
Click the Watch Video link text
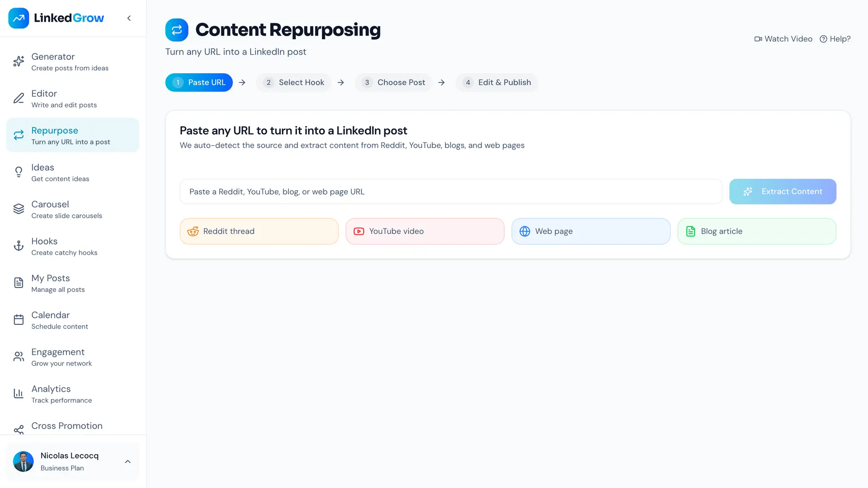click(788, 39)
